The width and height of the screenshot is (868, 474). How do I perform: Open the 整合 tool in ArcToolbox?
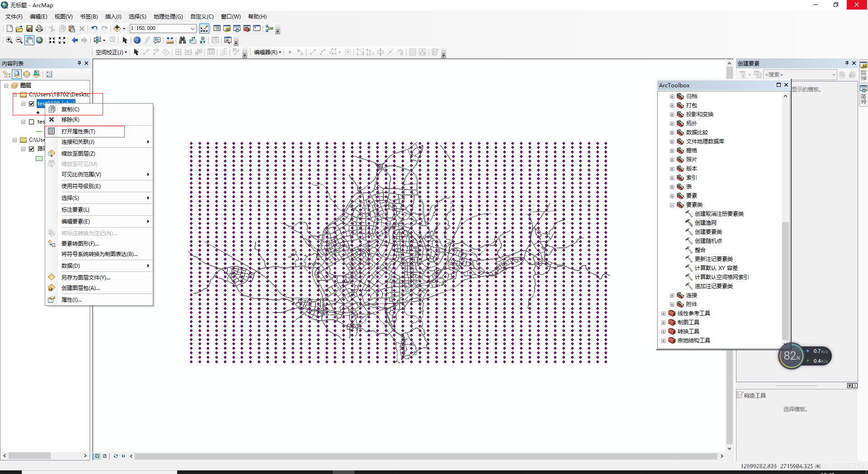point(700,250)
